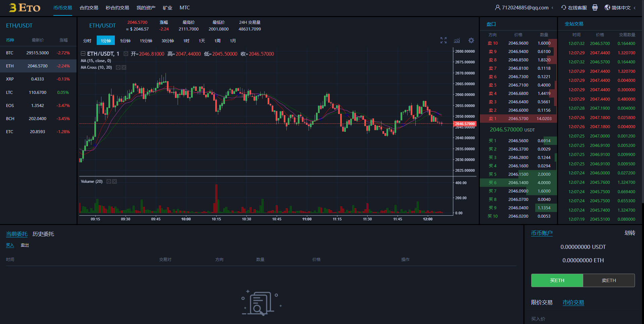Viewport: 644px width, 324px height.
Task: Click the 买ETH button
Action: (557, 280)
